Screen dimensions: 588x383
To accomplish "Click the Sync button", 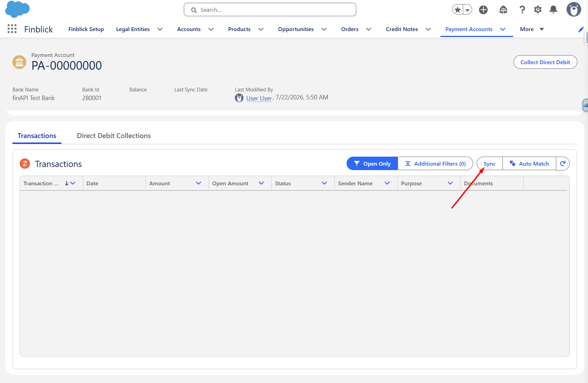I will click(x=490, y=164).
